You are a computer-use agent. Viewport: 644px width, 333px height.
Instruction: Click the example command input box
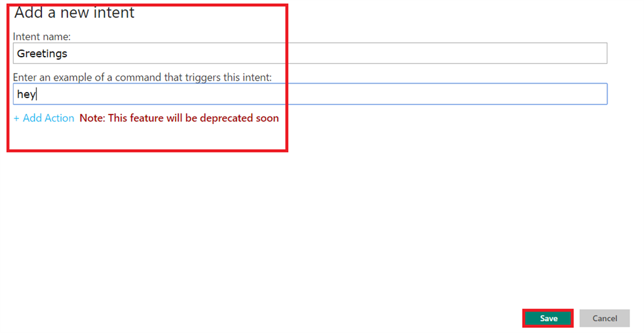tap(310, 94)
